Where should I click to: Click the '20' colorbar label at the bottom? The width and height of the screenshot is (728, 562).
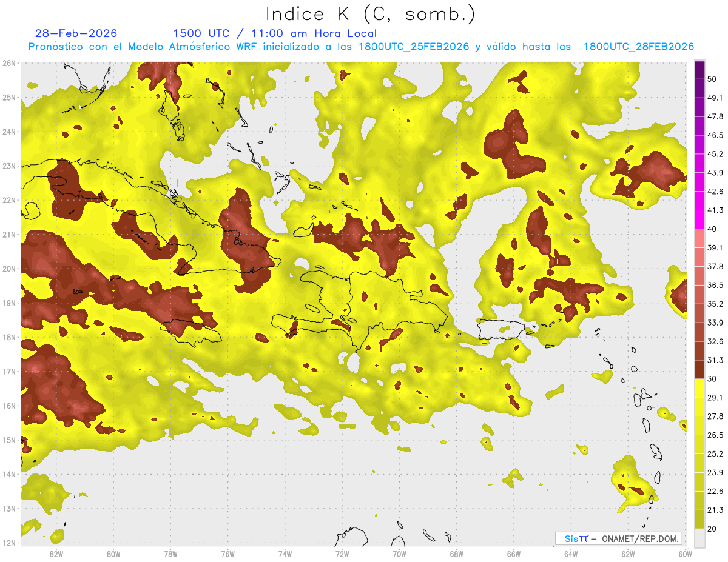click(x=712, y=529)
